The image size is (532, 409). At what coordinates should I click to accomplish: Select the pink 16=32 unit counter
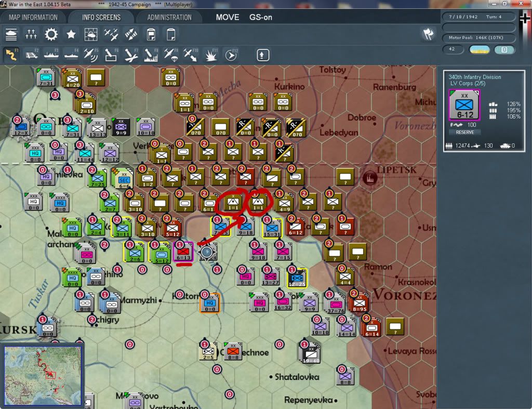pos(283,301)
